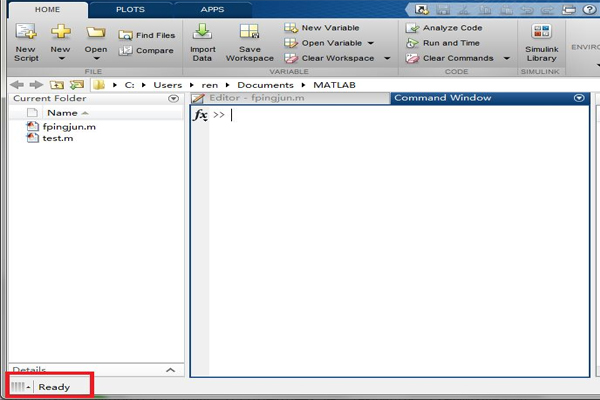600x400 pixels.
Task: Click the Run and Time label
Action: pyautogui.click(x=451, y=43)
